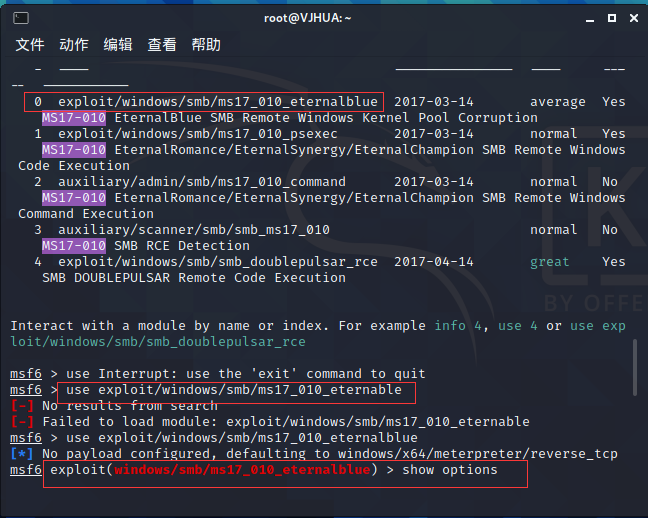The height and width of the screenshot is (518, 648).
Task: Open the 编辑 menu
Action: coord(118,45)
